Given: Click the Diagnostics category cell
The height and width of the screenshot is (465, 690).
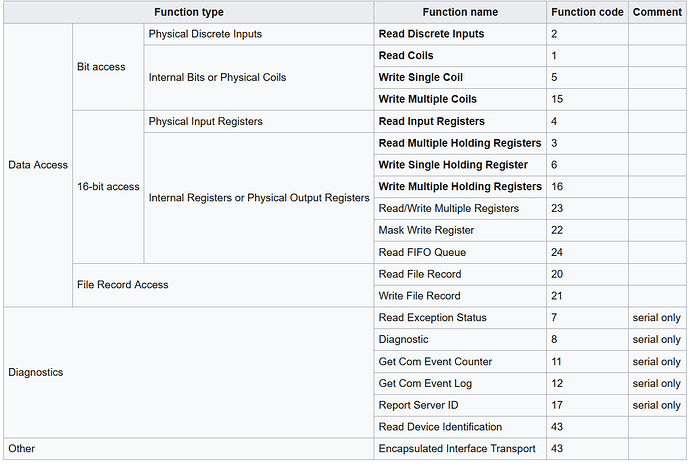Looking at the screenshot, I should click(189, 372).
